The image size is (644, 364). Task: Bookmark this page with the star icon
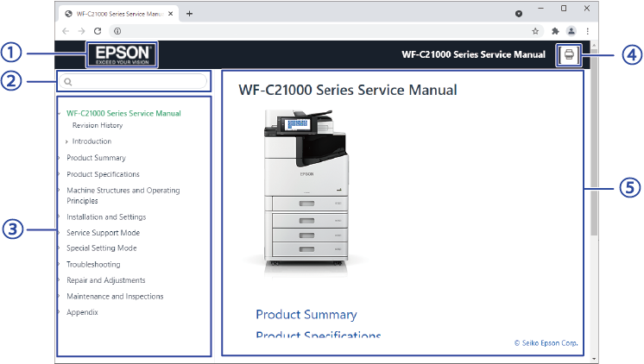pyautogui.click(x=535, y=31)
